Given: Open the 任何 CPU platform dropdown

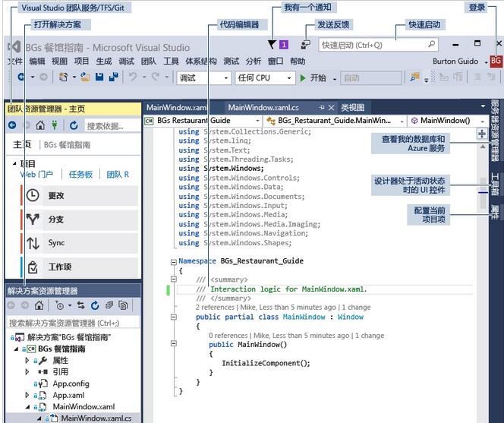Looking at the screenshot, I should click(265, 78).
